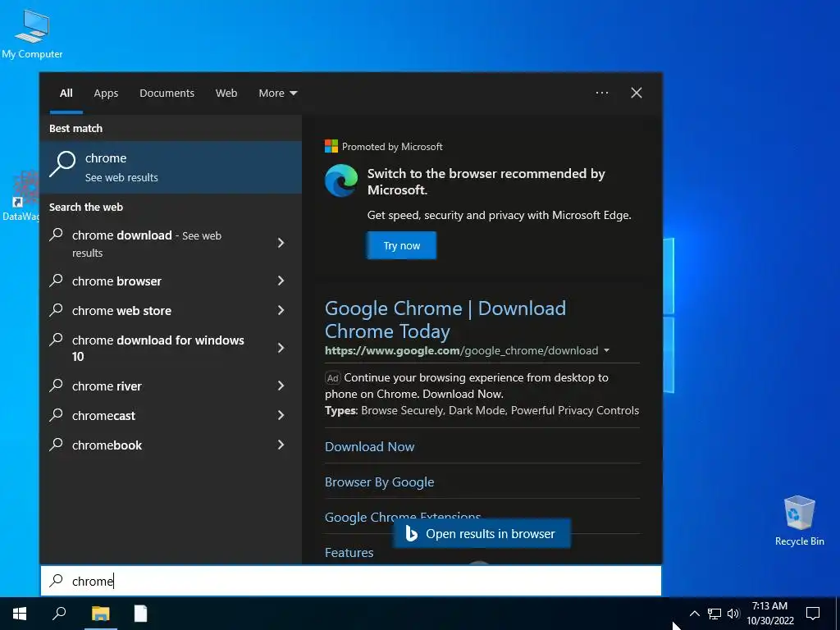Open Google Chrome Download Chrome Today link
840x630 pixels.
445,320
